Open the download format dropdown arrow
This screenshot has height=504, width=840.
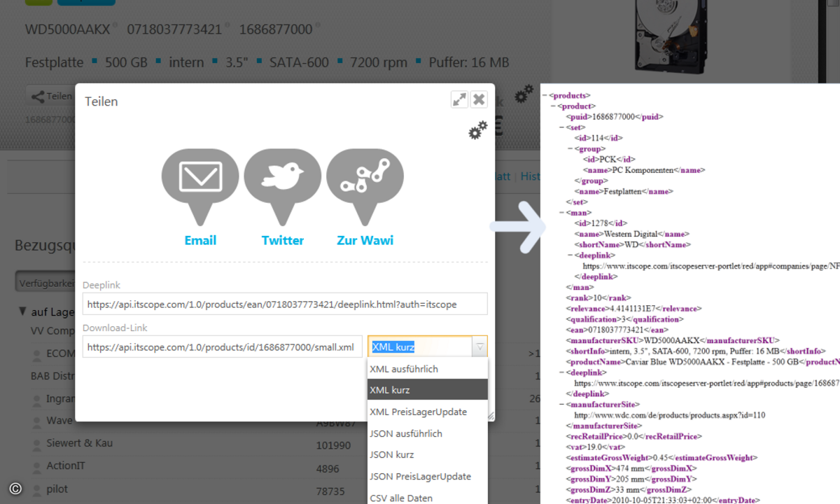[x=479, y=346]
